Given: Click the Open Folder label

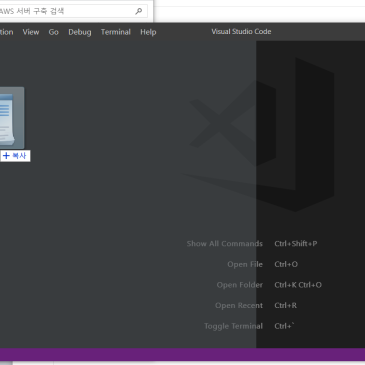Looking at the screenshot, I should tap(240, 285).
